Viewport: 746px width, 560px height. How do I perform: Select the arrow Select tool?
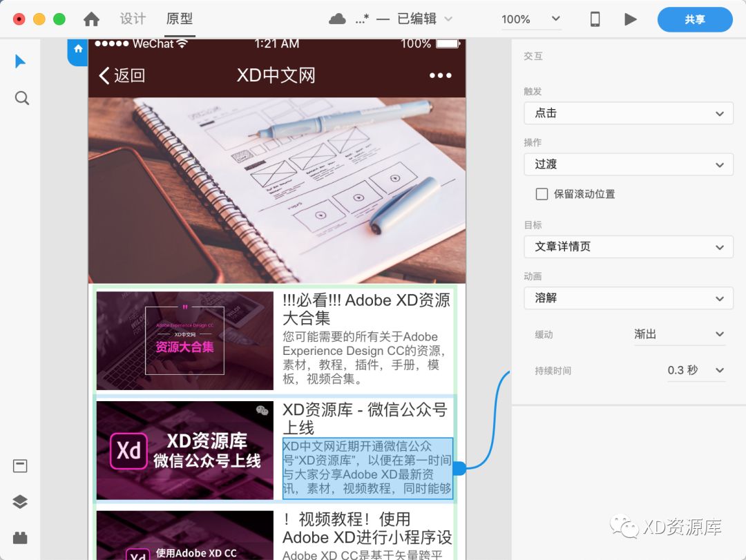20,61
